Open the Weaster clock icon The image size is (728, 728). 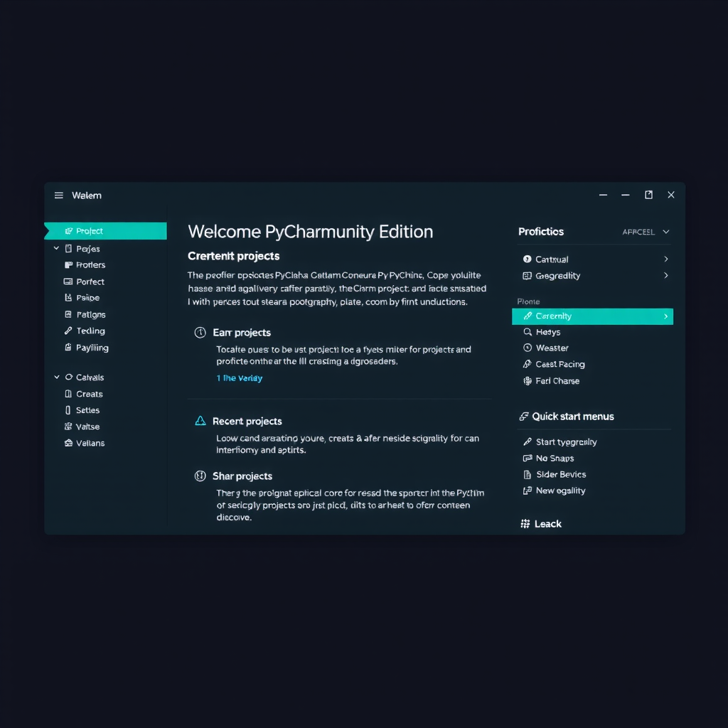pos(529,348)
